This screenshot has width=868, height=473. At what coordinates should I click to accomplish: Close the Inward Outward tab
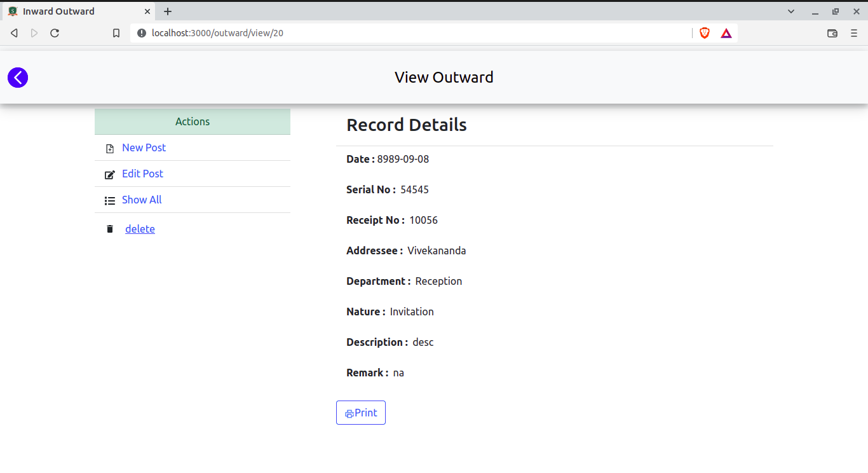pyautogui.click(x=147, y=11)
